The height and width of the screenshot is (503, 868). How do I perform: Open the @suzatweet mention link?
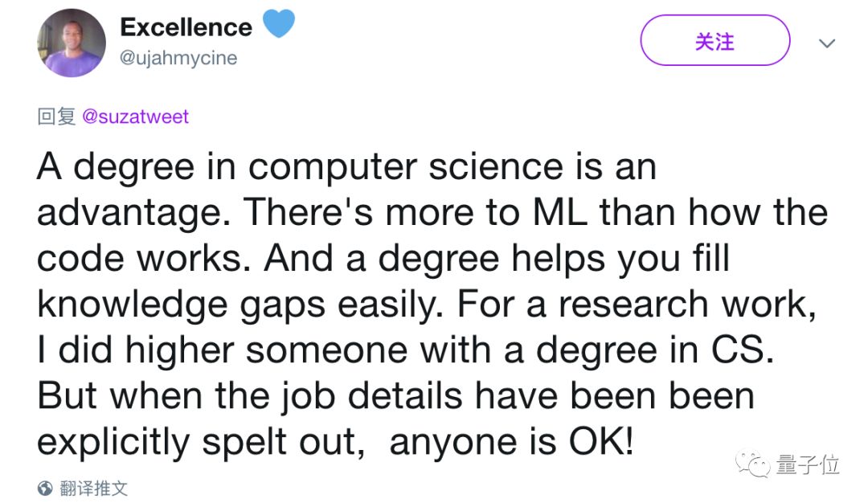pos(136,117)
